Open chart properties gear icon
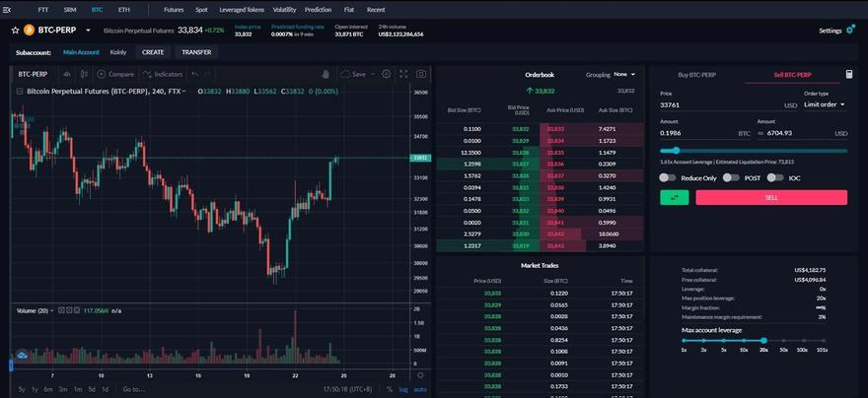This screenshot has width=868, height=398. [387, 74]
